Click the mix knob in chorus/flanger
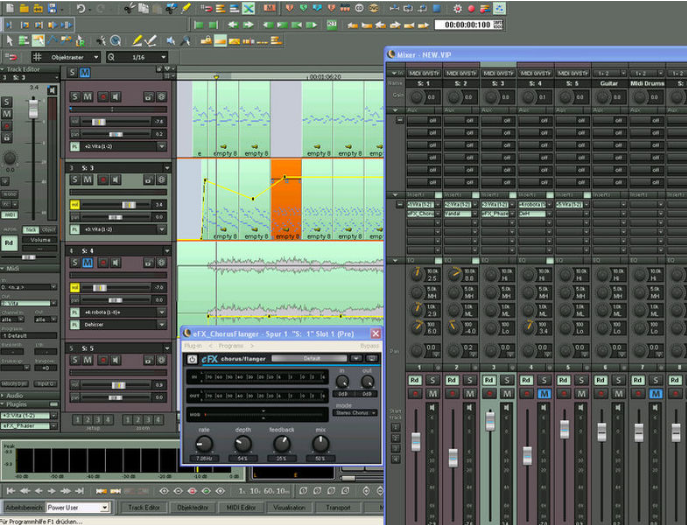 pos(320,444)
